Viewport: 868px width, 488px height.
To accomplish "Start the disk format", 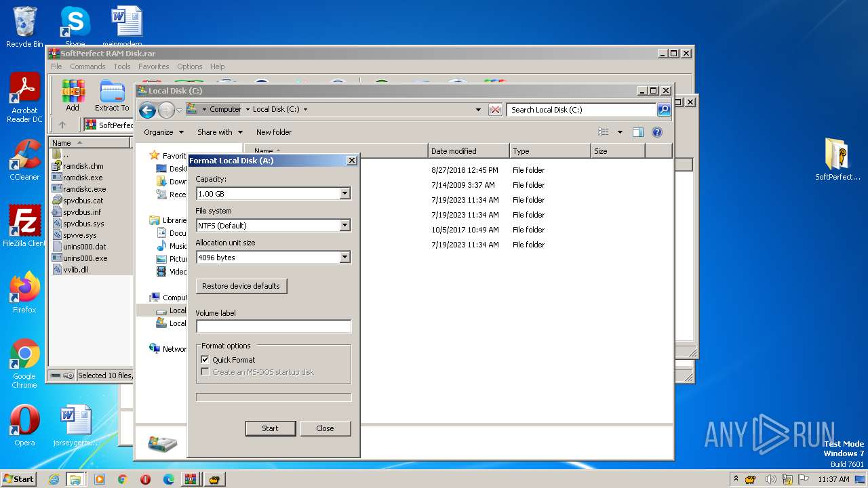I will (x=270, y=428).
